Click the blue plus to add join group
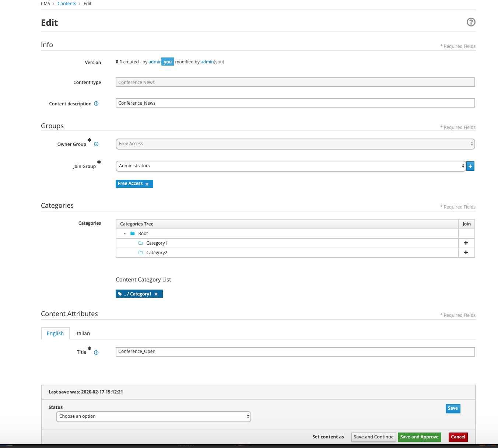Screen dimensions: 498x448 coord(470,166)
